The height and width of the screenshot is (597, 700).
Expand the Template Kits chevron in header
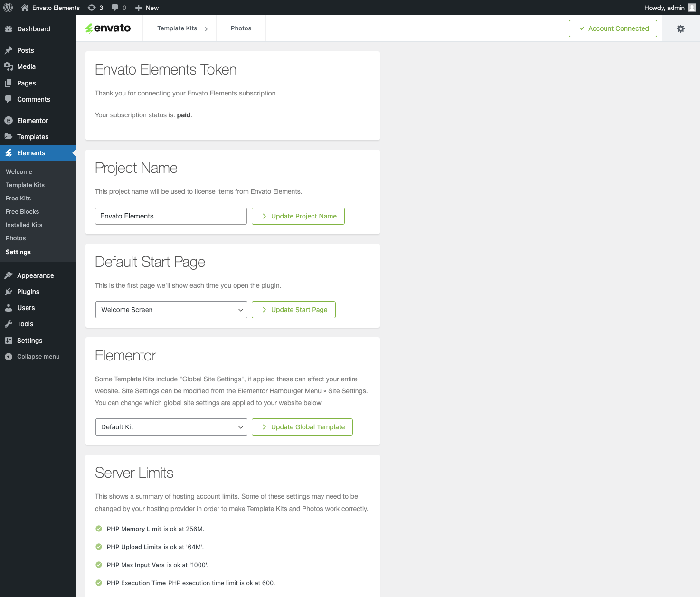click(206, 29)
